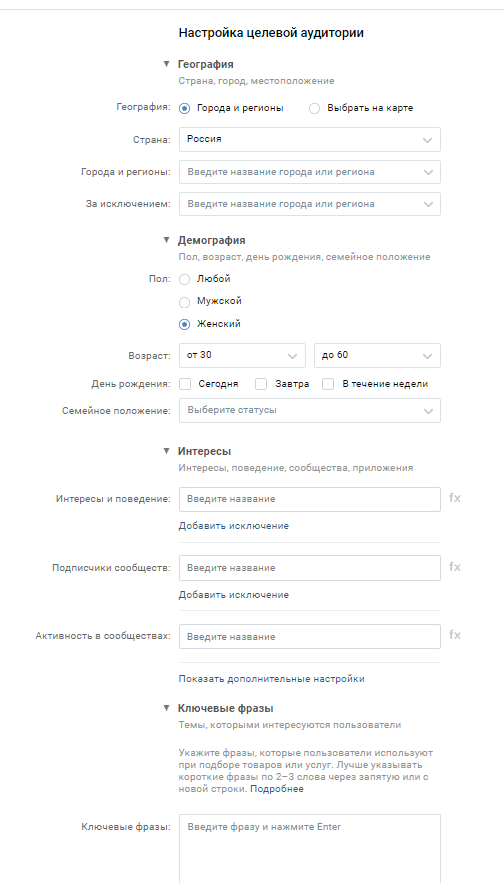This screenshot has width=504, height=883.
Task: Check the Сегодня birthday checkbox
Action: 185,384
